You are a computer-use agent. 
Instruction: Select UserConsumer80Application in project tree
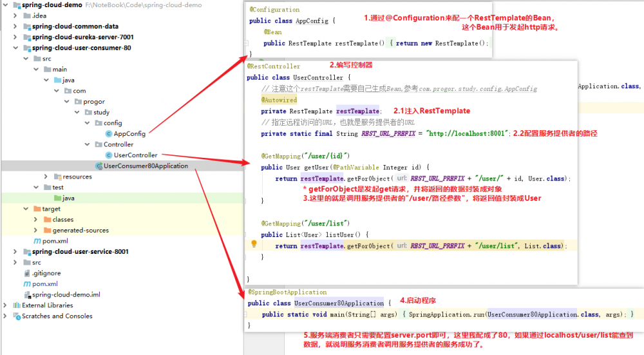[x=146, y=166]
